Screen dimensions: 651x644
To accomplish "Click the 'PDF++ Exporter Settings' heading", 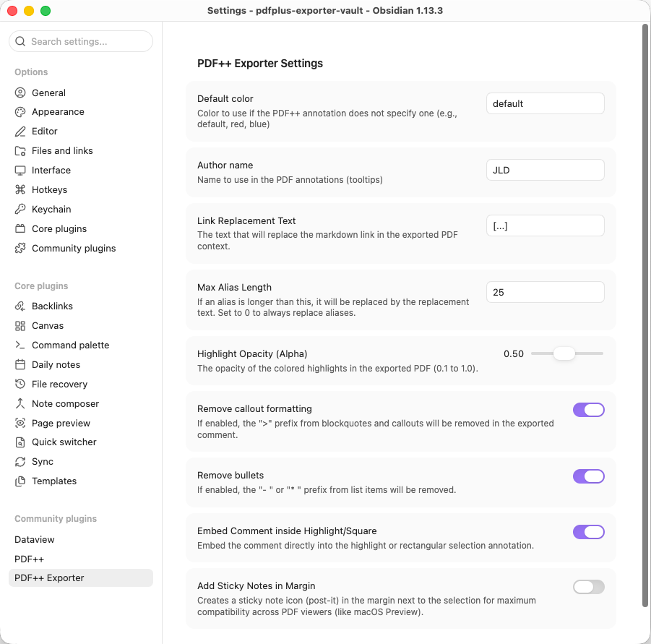I will pyautogui.click(x=260, y=63).
